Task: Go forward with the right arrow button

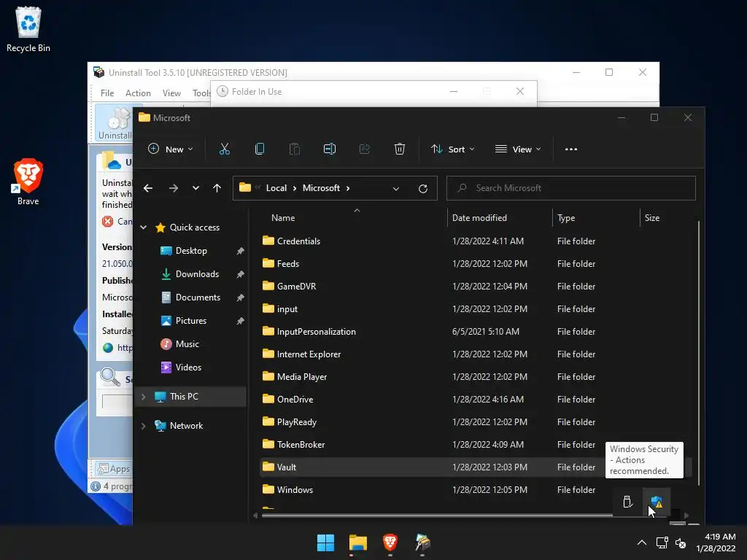Action: pos(174,188)
